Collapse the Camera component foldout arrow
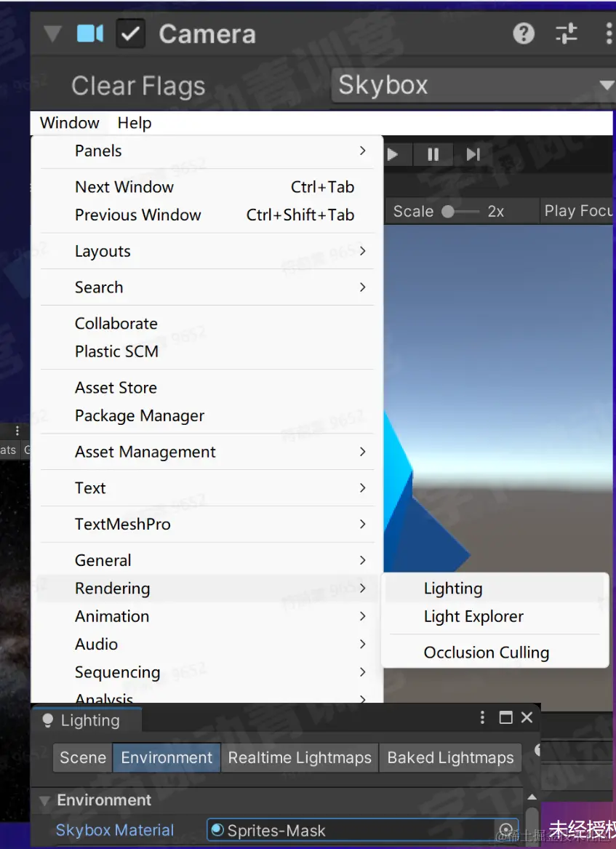616x849 pixels. click(x=52, y=33)
